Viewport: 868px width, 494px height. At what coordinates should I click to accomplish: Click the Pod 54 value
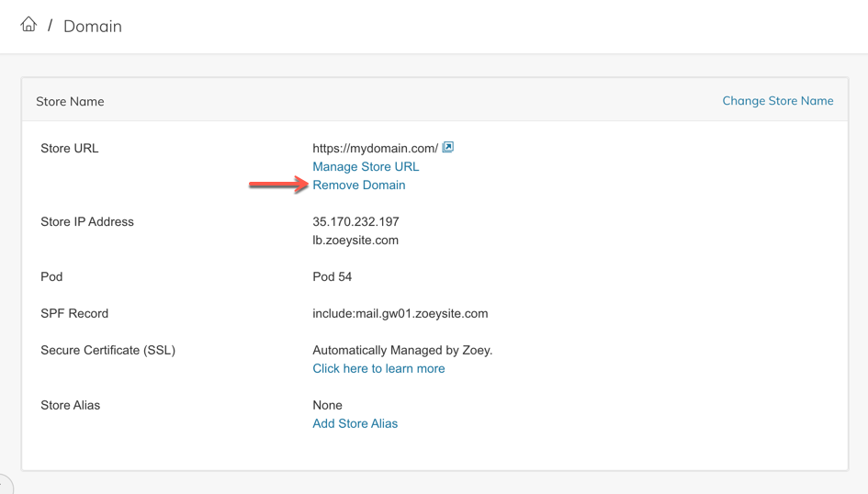click(x=333, y=276)
